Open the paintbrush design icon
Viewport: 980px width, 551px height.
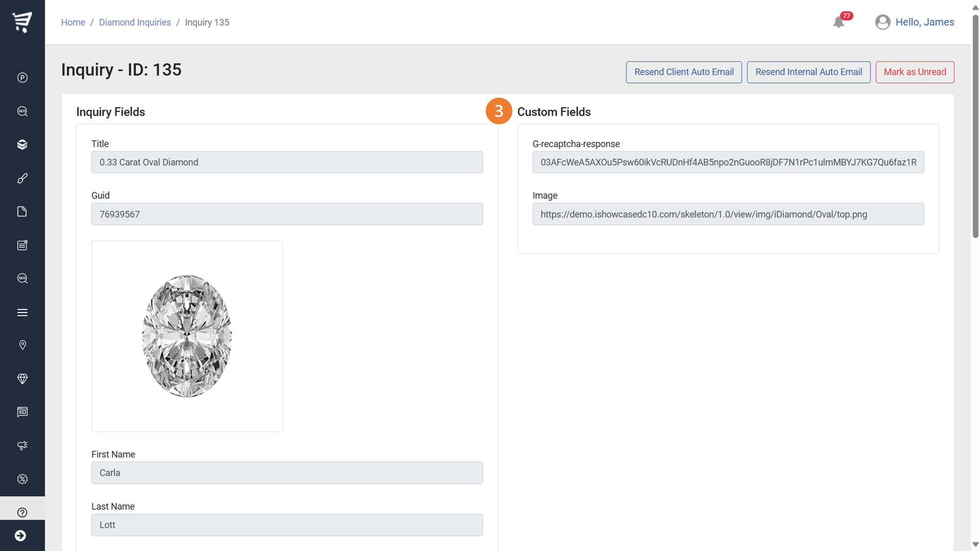[x=22, y=178]
